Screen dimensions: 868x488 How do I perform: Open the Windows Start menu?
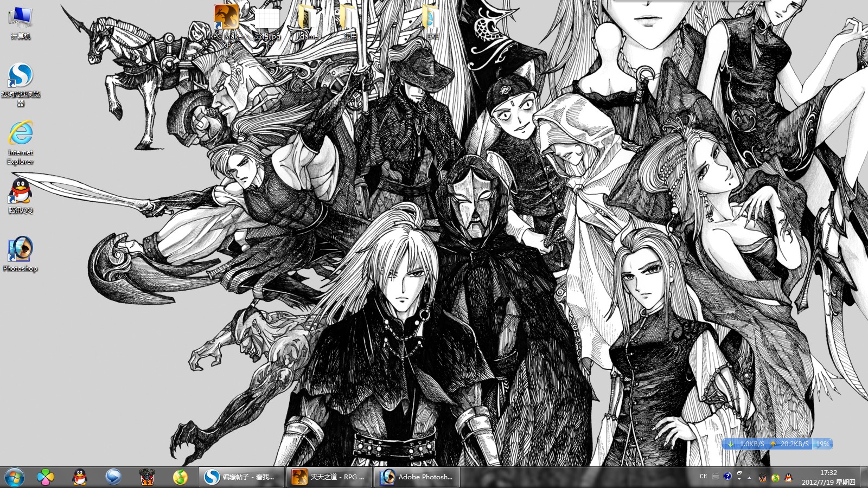pos(15,477)
